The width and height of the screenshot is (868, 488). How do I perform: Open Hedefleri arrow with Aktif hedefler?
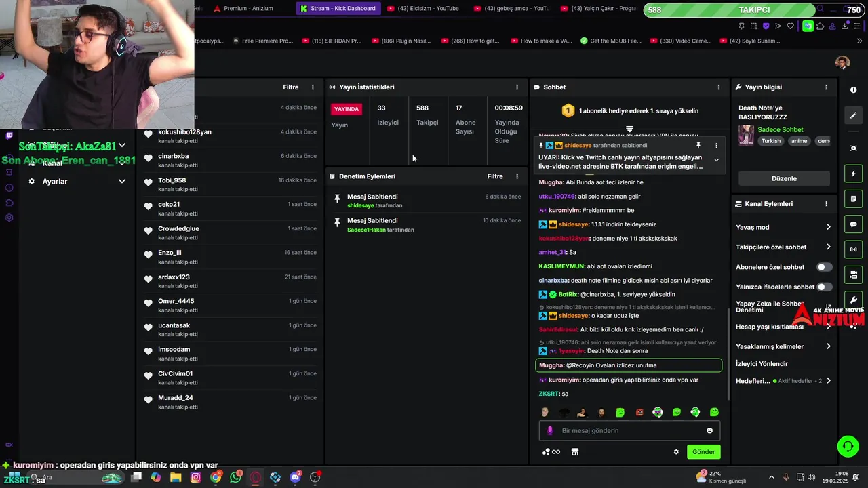click(x=828, y=381)
